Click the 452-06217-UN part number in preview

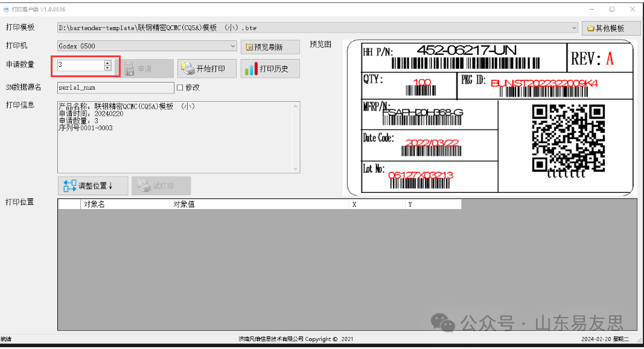[x=466, y=51]
